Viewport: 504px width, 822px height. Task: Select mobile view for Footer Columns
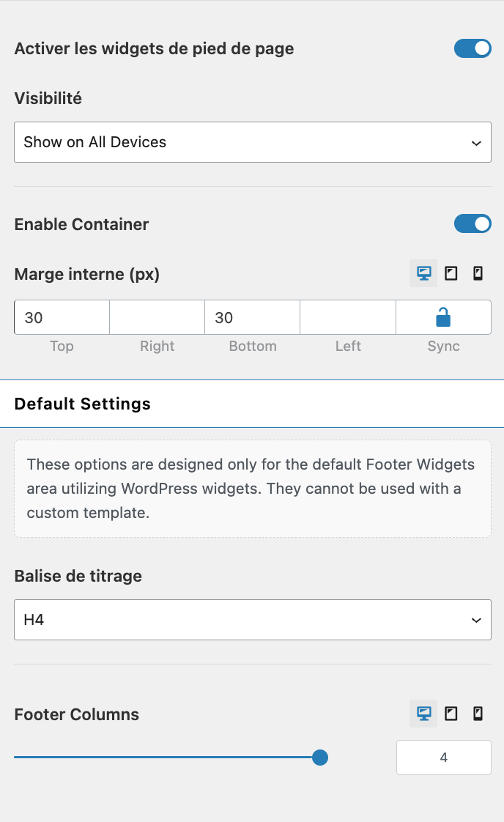point(478,714)
